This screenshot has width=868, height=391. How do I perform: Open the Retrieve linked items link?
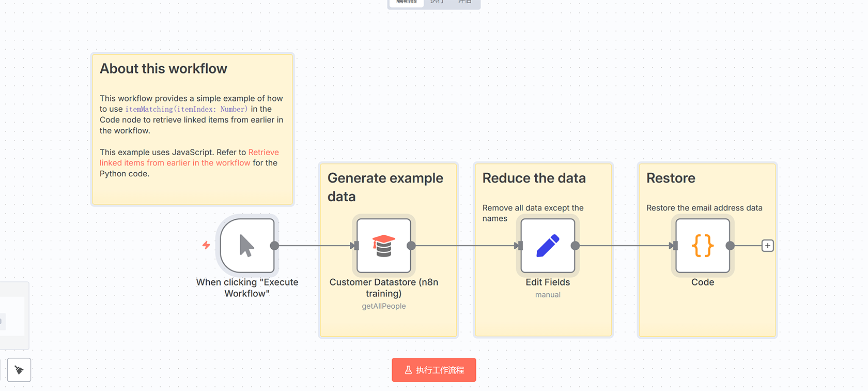click(x=263, y=152)
